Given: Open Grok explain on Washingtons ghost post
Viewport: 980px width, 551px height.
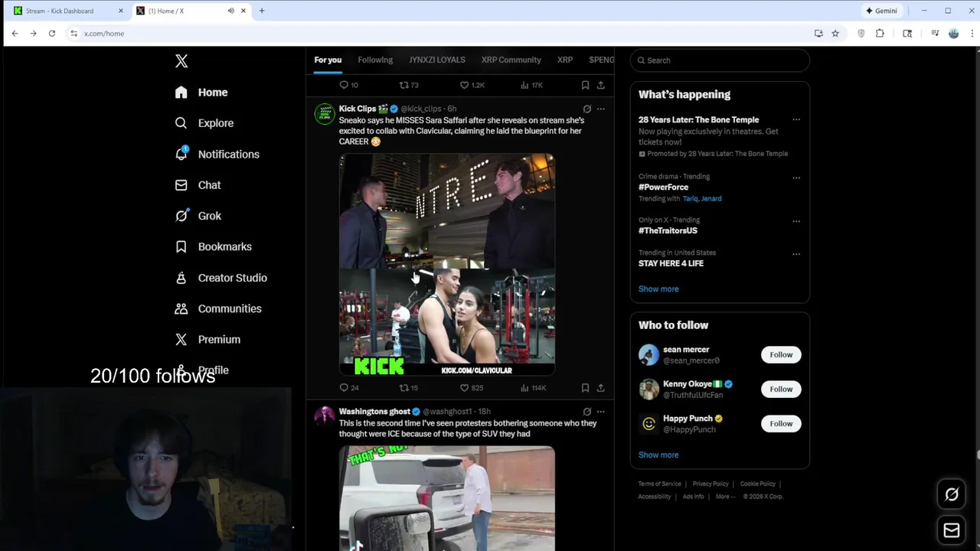Looking at the screenshot, I should (x=587, y=412).
